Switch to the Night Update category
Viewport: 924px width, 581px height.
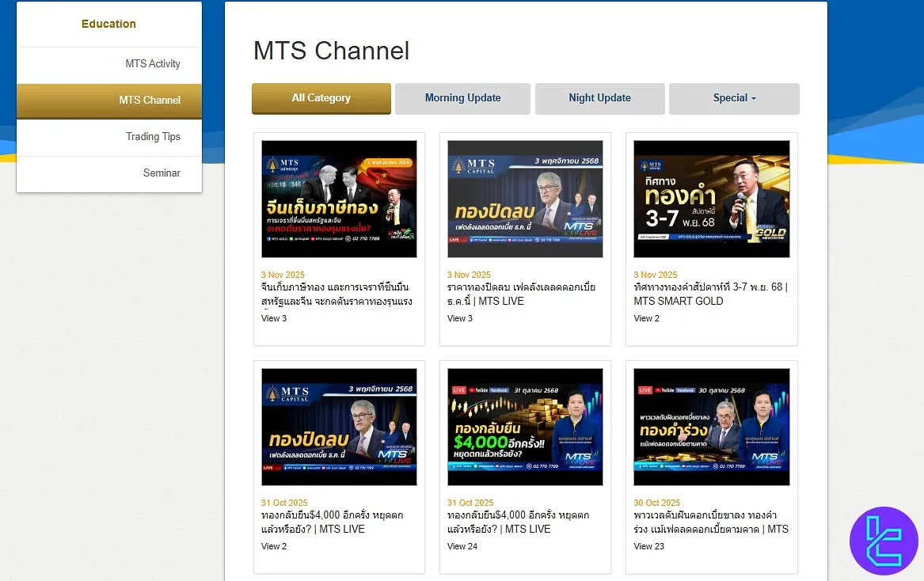click(599, 98)
